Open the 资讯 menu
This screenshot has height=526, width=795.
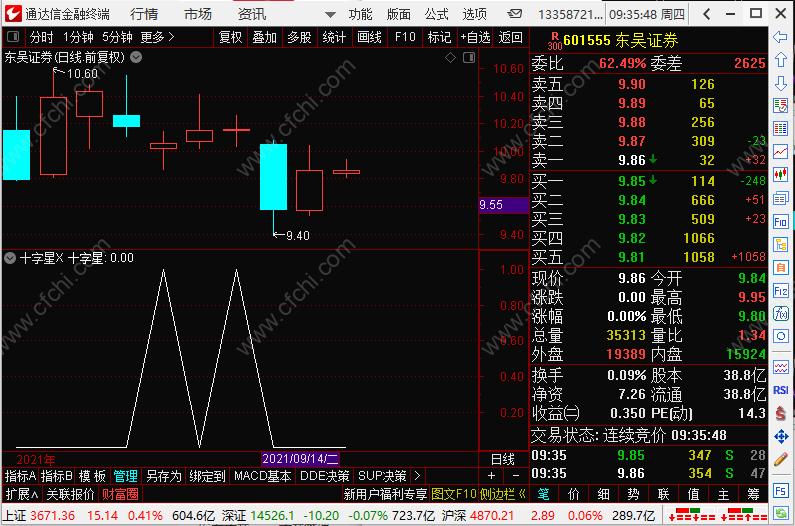(x=251, y=14)
